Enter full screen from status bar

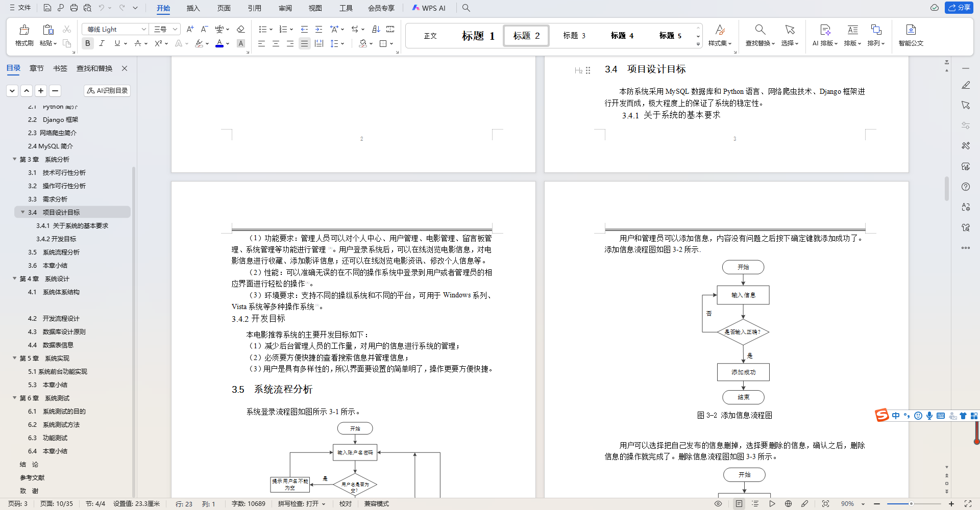[968, 504]
